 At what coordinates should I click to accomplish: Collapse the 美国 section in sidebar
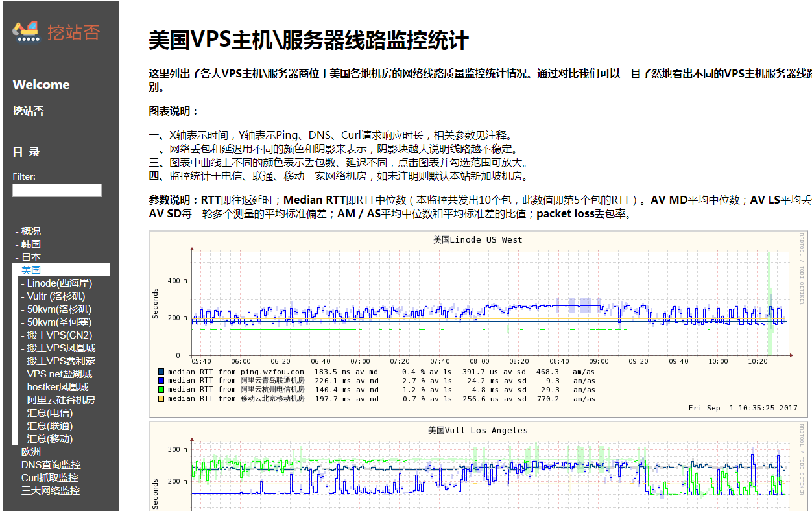click(31, 270)
